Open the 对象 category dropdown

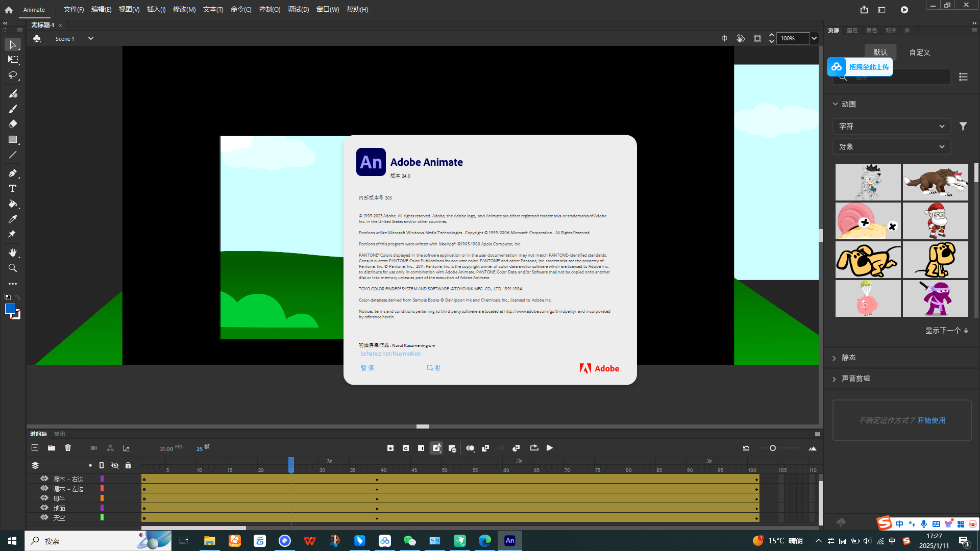pos(892,147)
